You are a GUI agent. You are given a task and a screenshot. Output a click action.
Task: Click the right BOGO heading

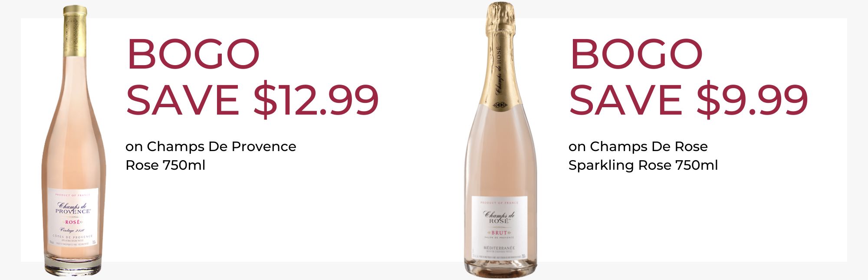point(636,54)
